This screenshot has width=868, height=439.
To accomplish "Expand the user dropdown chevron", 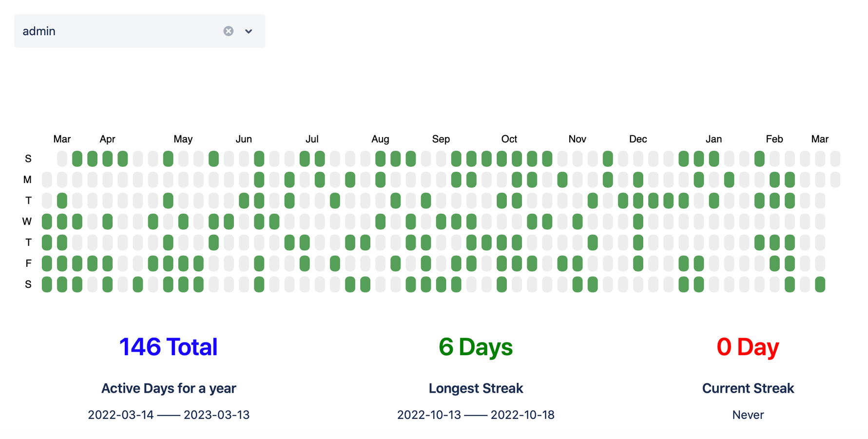I will pos(249,31).
